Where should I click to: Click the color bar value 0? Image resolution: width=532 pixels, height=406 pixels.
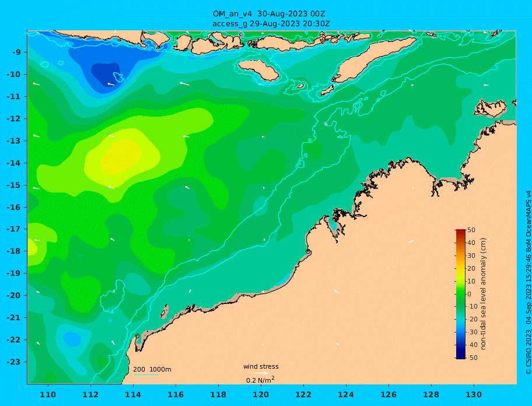[x=470, y=294]
